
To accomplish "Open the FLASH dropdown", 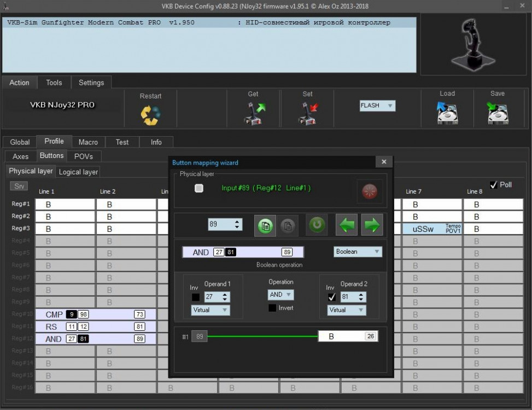I will (x=377, y=106).
